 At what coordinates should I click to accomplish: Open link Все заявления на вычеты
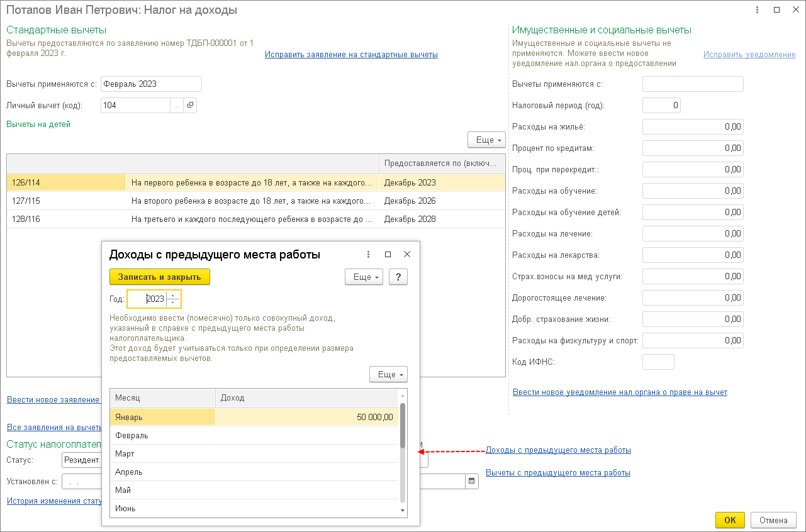point(54,427)
